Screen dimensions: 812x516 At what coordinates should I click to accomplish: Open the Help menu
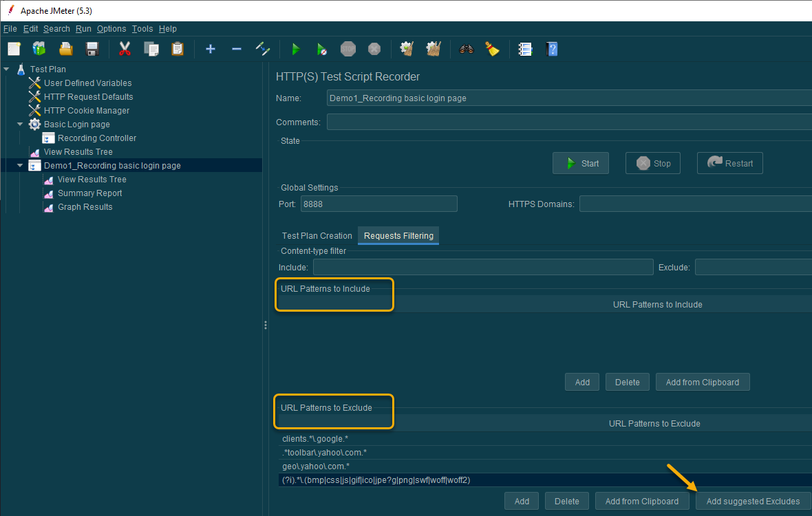coord(168,29)
